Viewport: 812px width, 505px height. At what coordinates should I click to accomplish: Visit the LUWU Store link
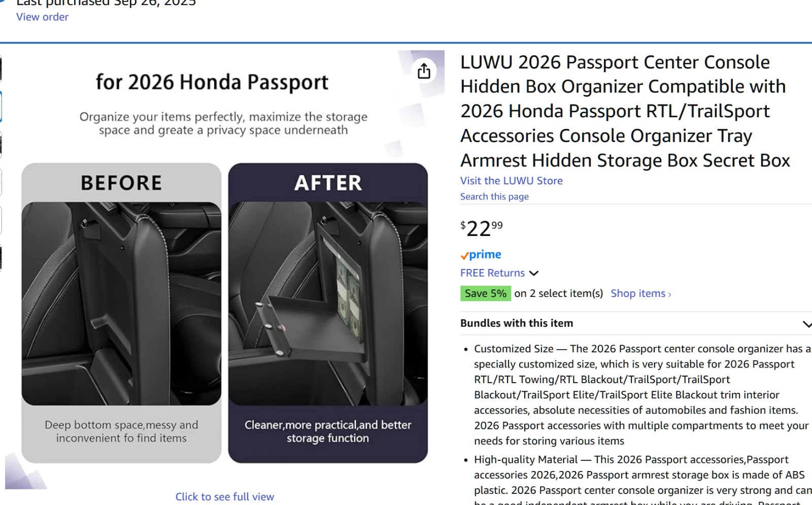click(x=511, y=181)
